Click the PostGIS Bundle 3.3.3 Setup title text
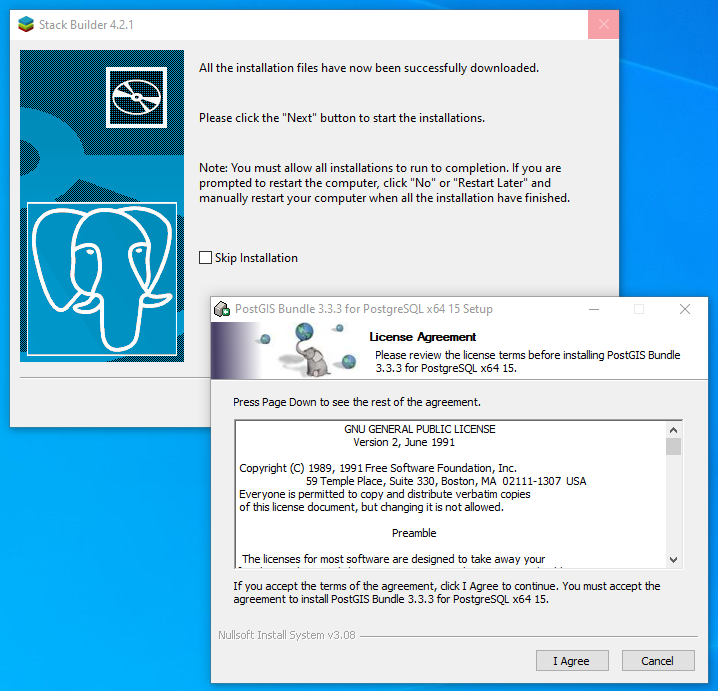This screenshot has height=691, width=718. pos(364,309)
